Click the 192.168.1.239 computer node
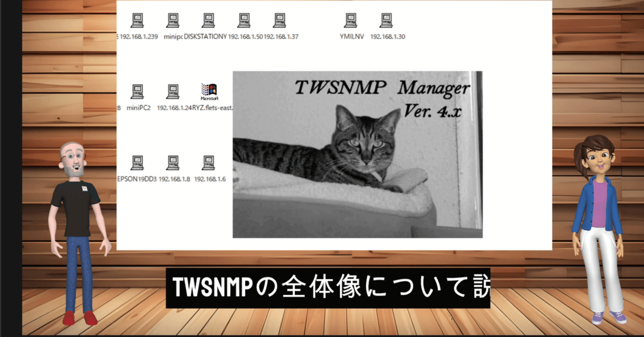The image size is (644, 337). tap(137, 20)
